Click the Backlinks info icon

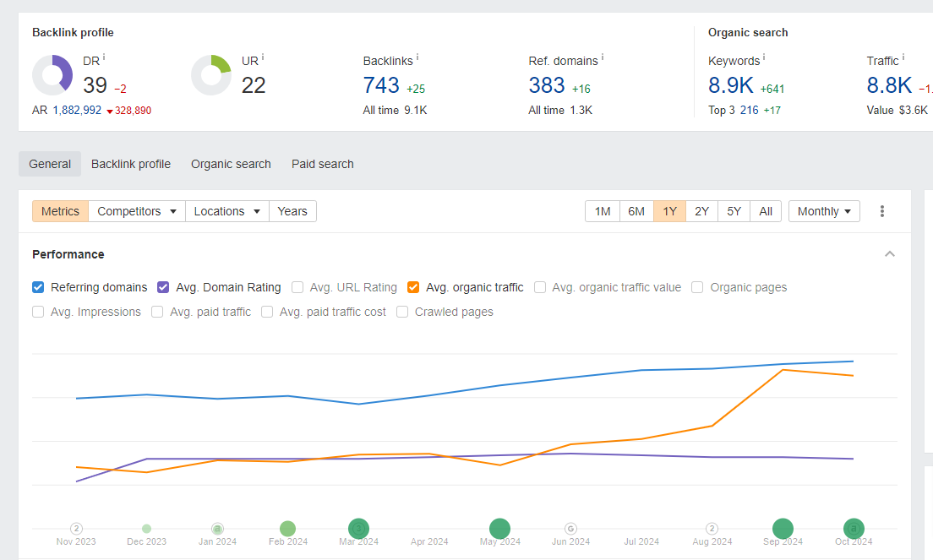tap(417, 57)
